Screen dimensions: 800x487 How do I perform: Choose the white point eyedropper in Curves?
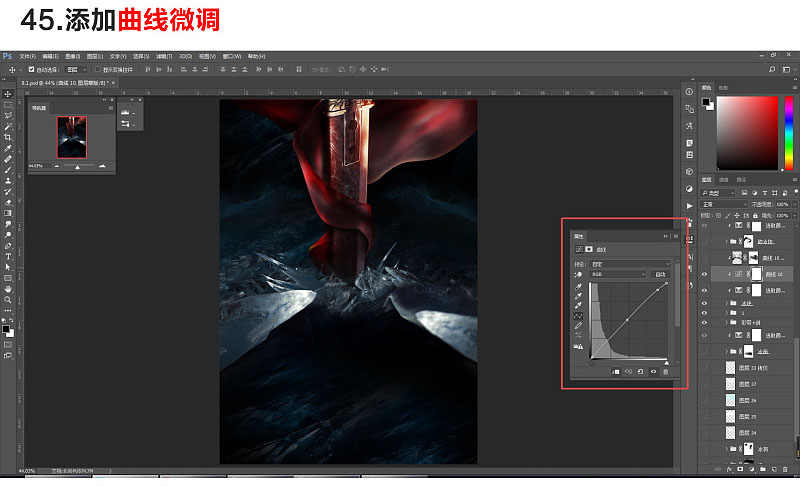pos(578,305)
